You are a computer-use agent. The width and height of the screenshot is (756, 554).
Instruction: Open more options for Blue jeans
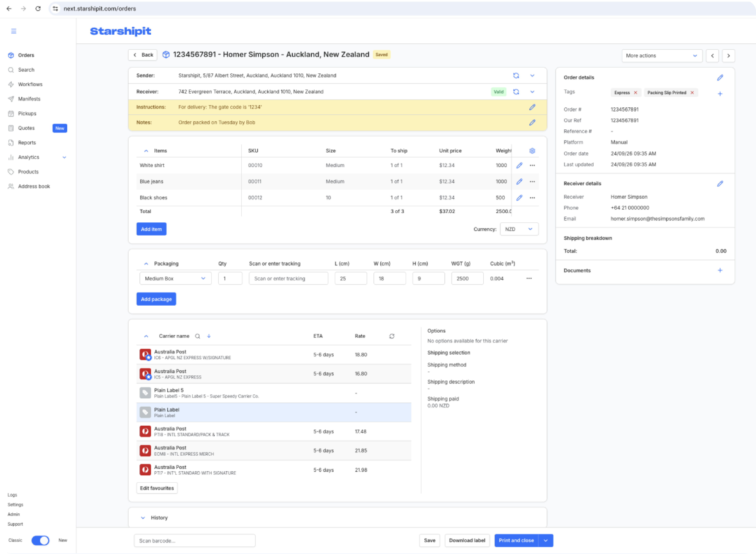pos(532,181)
